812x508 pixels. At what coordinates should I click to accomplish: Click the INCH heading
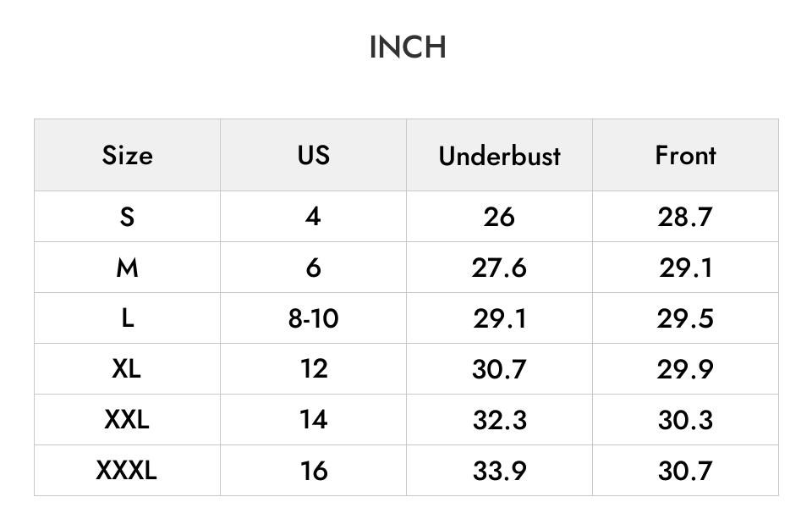point(408,47)
